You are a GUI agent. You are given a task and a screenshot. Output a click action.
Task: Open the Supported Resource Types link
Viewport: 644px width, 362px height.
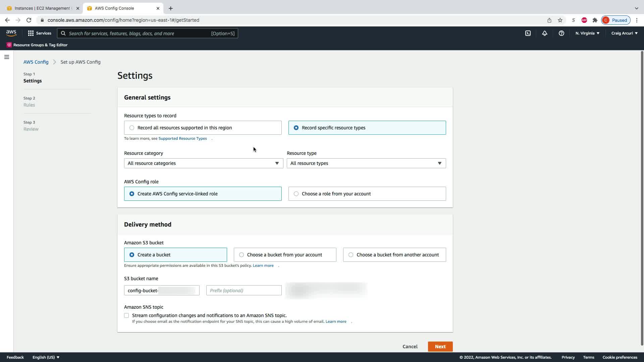pos(182,138)
